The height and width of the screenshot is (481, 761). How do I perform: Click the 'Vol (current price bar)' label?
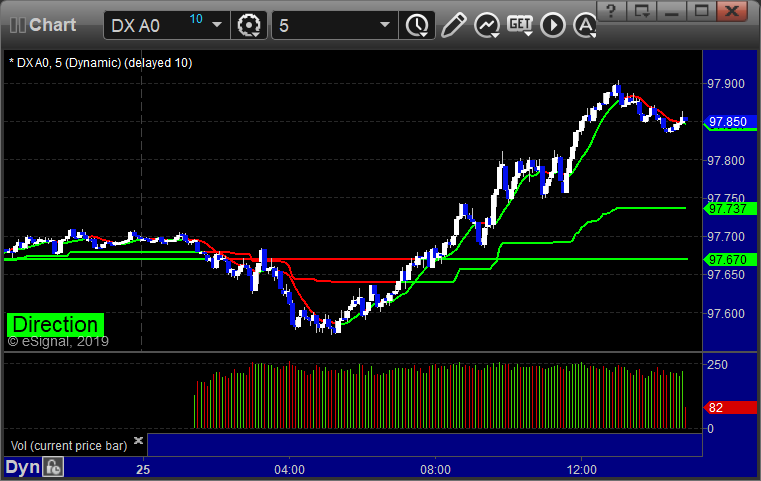(69, 446)
